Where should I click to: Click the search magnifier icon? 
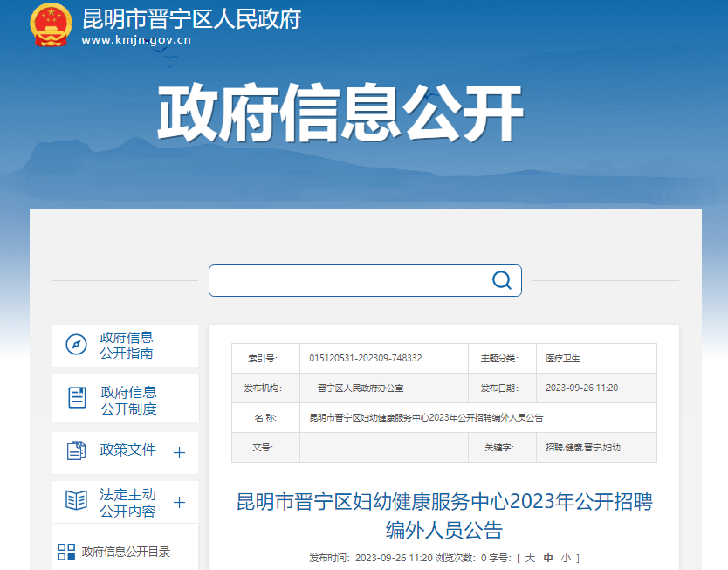pos(501,280)
